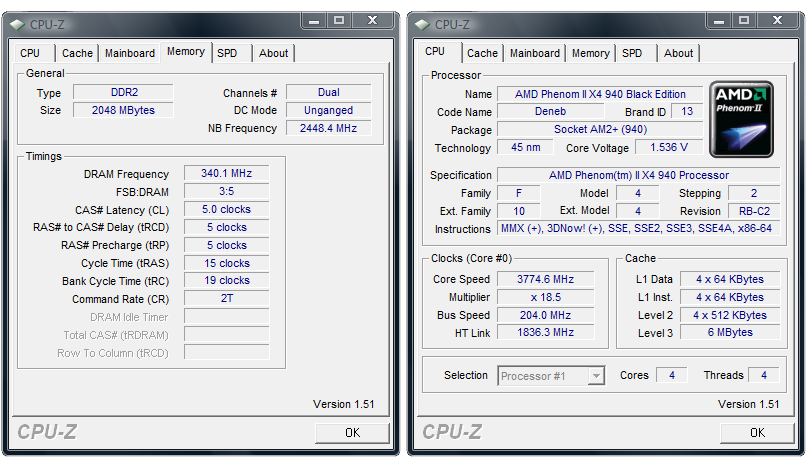This screenshot has width=807, height=474.
Task: Click the 3774.6 MHz core speed value
Action: point(546,279)
